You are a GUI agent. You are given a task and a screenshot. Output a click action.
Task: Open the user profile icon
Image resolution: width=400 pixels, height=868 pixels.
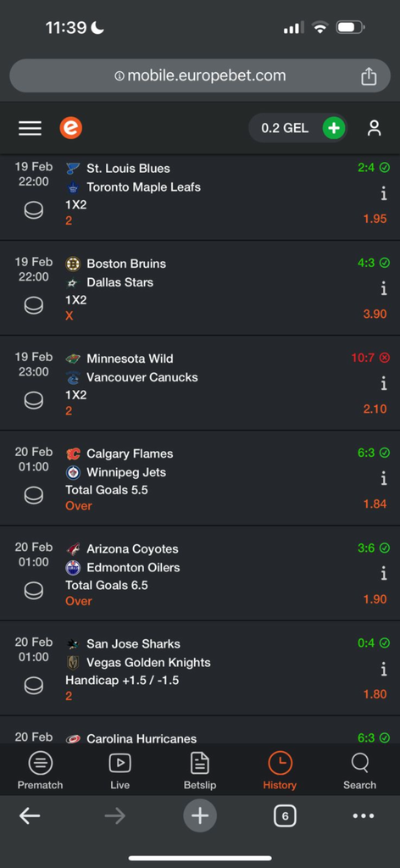coord(375,129)
